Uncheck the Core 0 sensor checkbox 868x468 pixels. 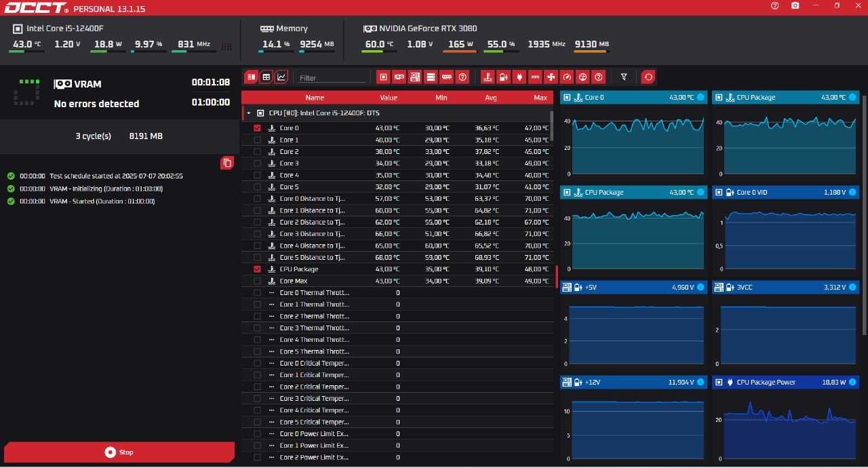[x=257, y=128]
